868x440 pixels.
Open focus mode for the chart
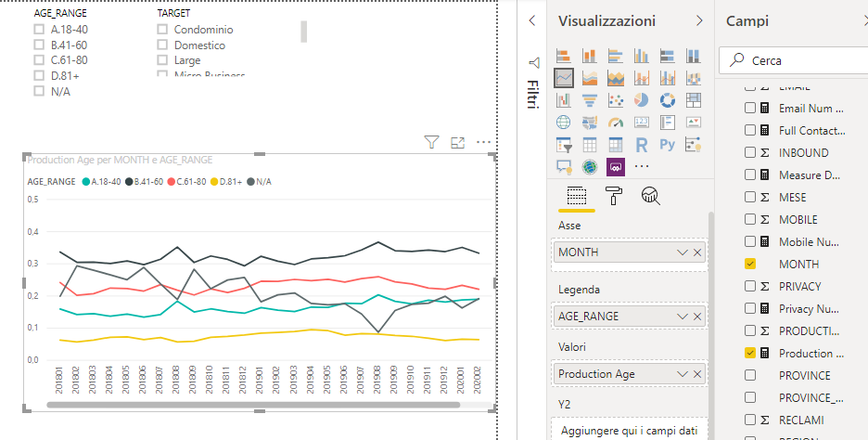click(457, 142)
